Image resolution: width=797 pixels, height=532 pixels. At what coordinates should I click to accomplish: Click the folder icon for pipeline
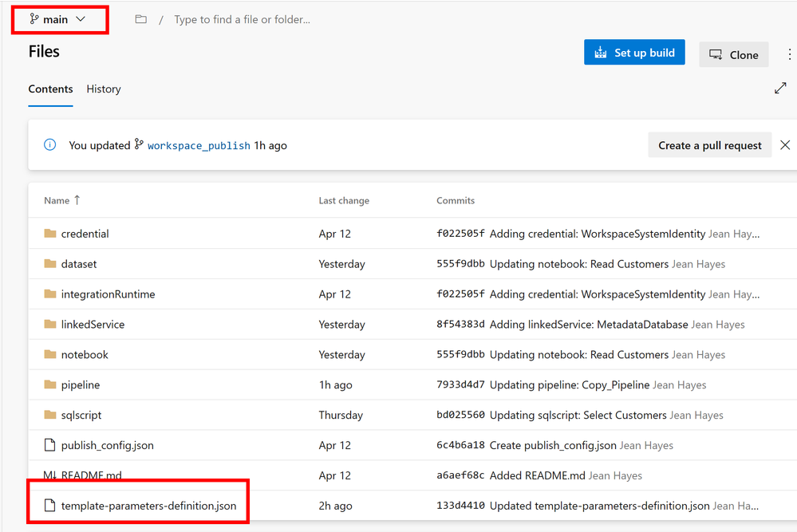[x=49, y=384]
